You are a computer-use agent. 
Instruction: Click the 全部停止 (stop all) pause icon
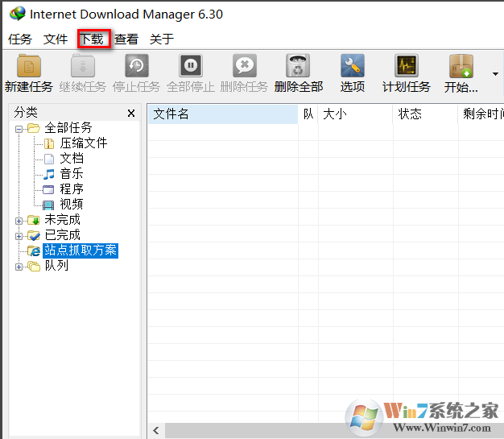[x=190, y=66]
